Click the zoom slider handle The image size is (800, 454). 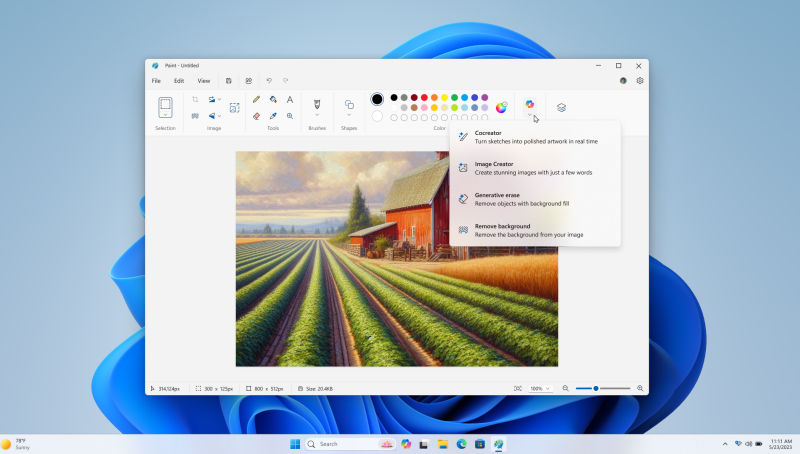tap(596, 388)
